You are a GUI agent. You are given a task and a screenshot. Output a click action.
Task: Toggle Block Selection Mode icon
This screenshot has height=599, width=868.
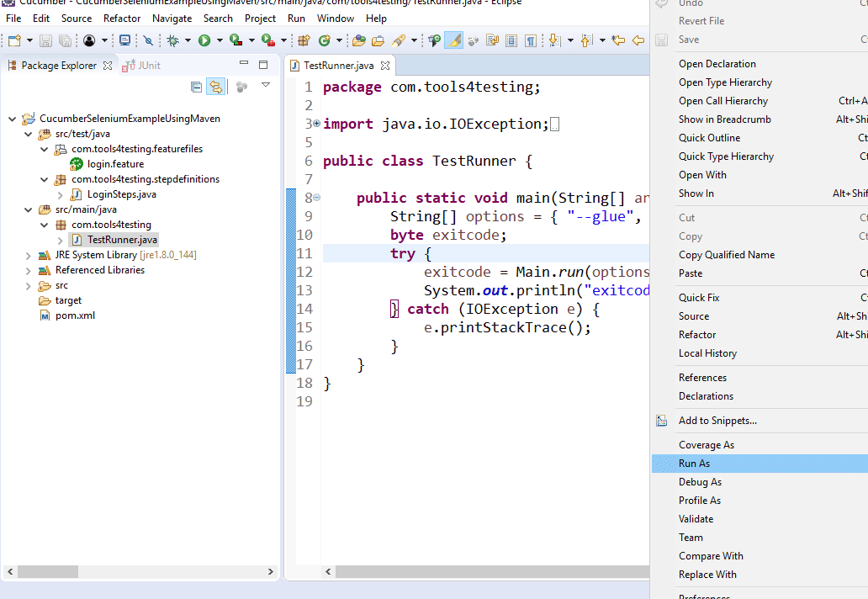coord(511,40)
